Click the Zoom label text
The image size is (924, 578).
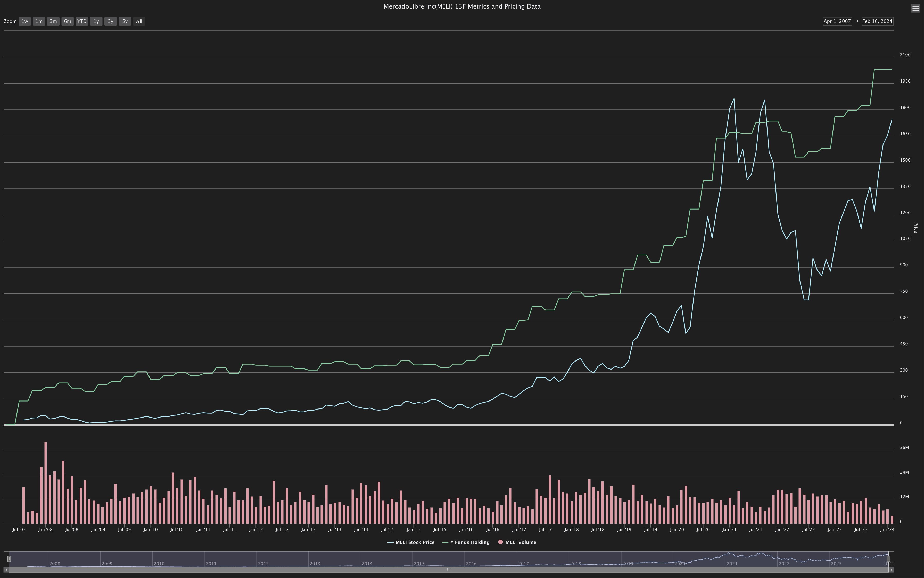pyautogui.click(x=10, y=21)
